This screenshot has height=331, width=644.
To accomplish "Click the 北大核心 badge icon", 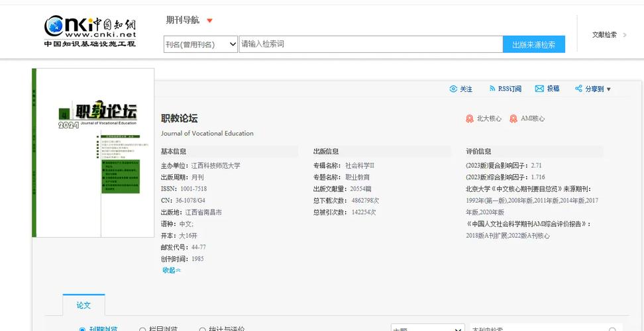I will [x=470, y=118].
